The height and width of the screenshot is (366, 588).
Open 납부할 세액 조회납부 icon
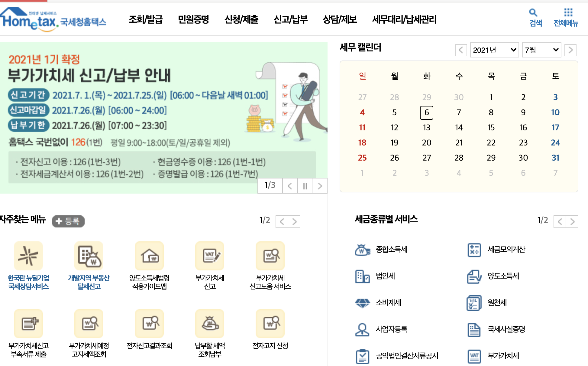(x=210, y=324)
